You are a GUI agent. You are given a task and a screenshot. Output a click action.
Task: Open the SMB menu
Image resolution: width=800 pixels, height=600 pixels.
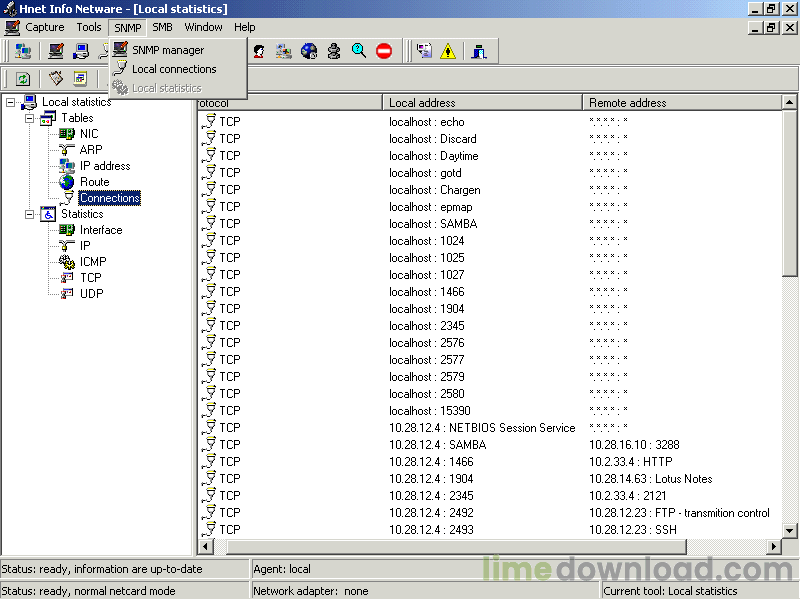162,27
